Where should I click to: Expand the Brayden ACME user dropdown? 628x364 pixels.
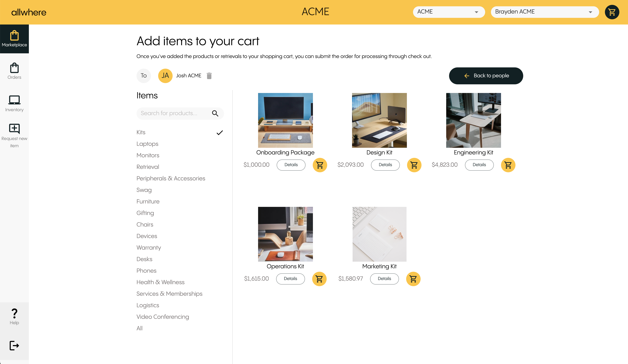[x=544, y=12]
